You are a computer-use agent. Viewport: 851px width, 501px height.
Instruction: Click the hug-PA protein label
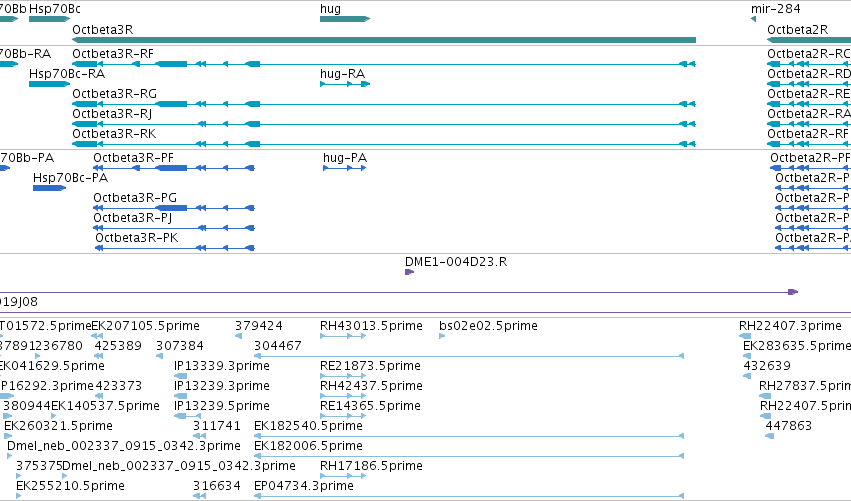[x=345, y=158]
